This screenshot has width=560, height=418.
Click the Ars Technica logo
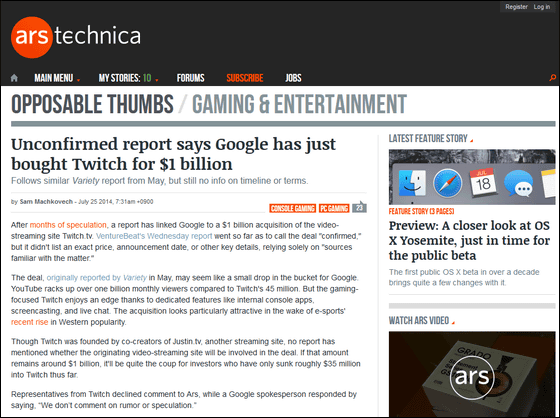point(76,37)
